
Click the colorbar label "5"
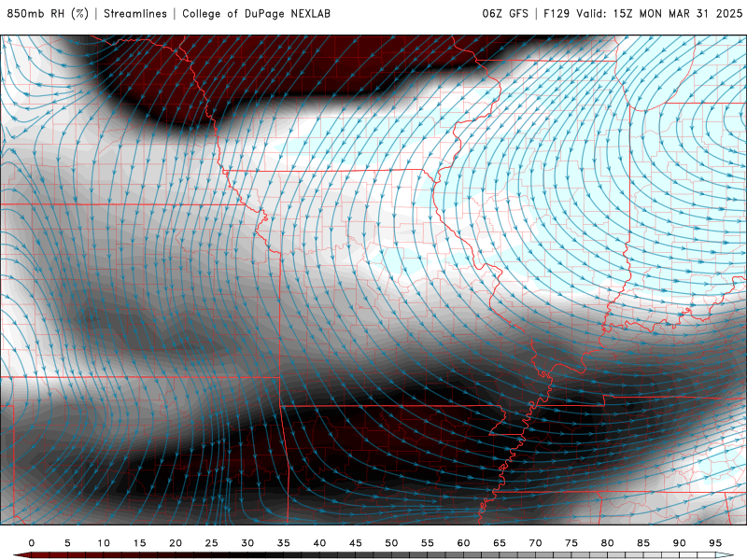pos(67,543)
